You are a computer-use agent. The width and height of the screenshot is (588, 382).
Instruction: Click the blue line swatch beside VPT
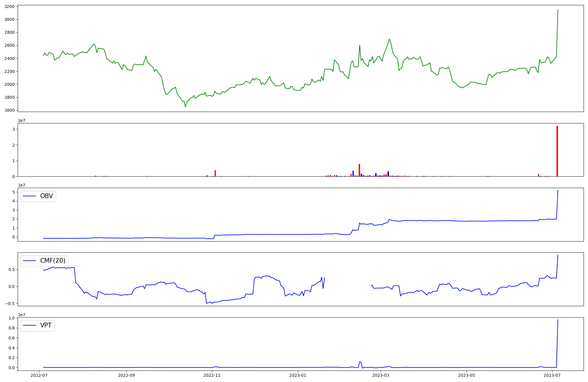click(29, 325)
